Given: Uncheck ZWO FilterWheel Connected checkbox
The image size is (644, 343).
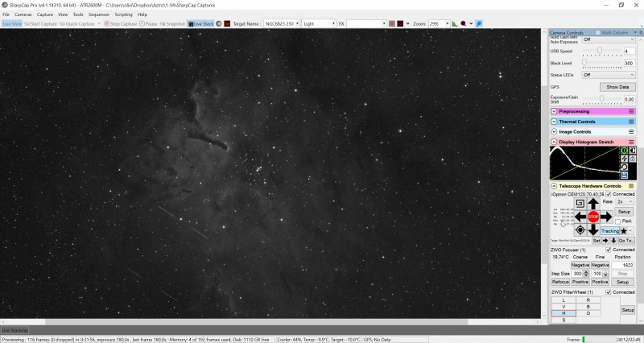Looking at the screenshot, I should (609, 292).
